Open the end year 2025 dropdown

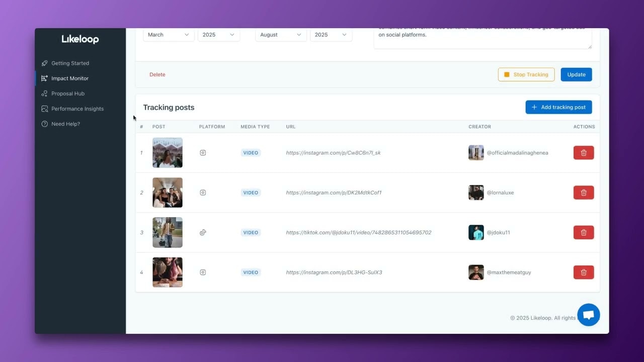pyautogui.click(x=331, y=35)
